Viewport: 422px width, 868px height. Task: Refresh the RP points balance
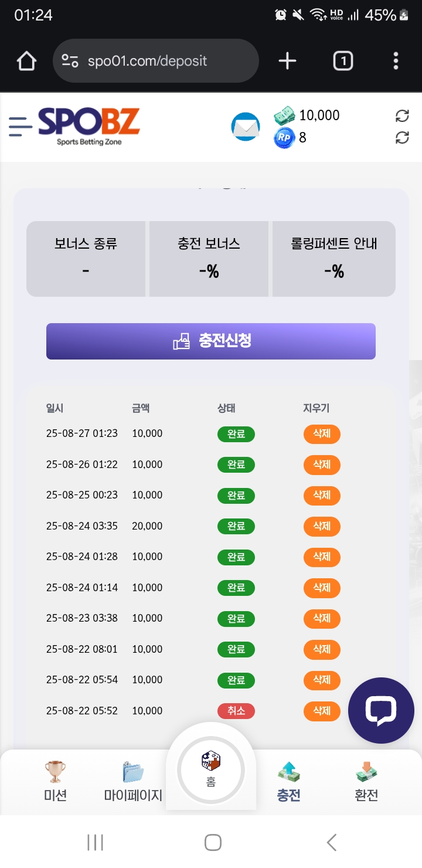click(x=402, y=137)
